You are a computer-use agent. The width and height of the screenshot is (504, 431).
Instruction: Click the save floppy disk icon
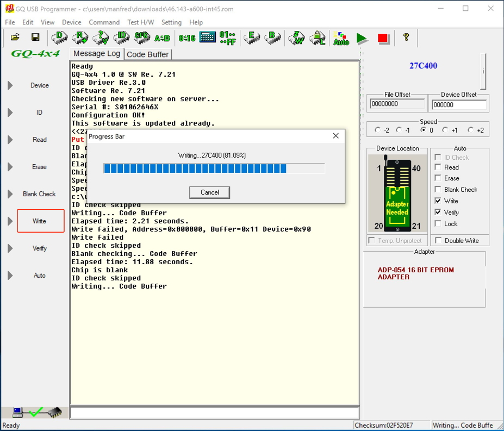35,38
